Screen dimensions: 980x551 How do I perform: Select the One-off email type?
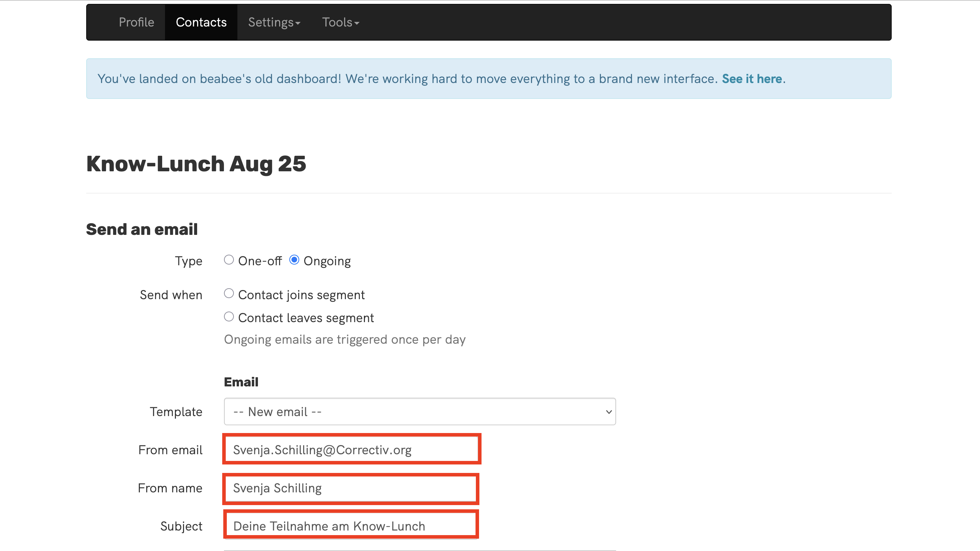229,260
